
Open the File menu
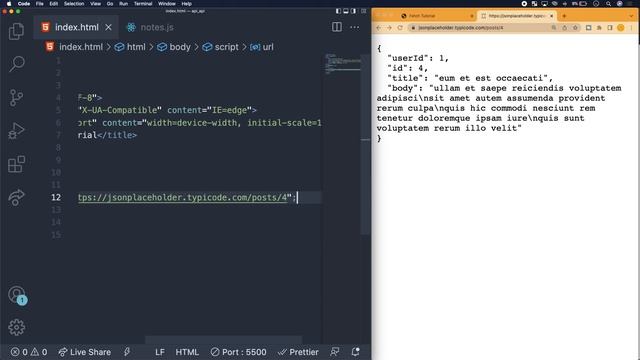[x=40, y=4]
